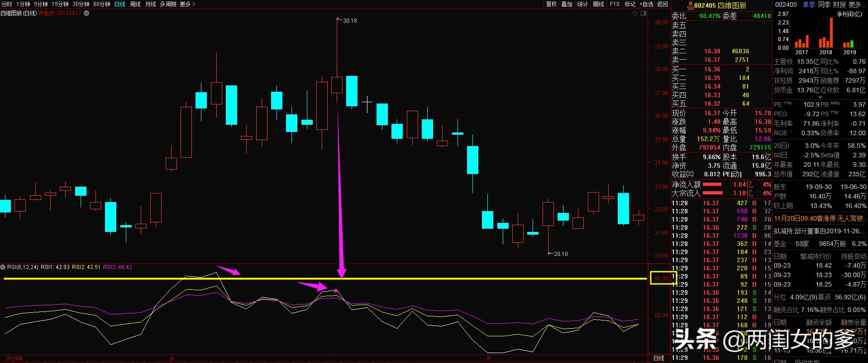This screenshot has width=868, height=363.
Task: Click the 日线 label at the chart's bottom-right corner
Action: click(x=659, y=358)
